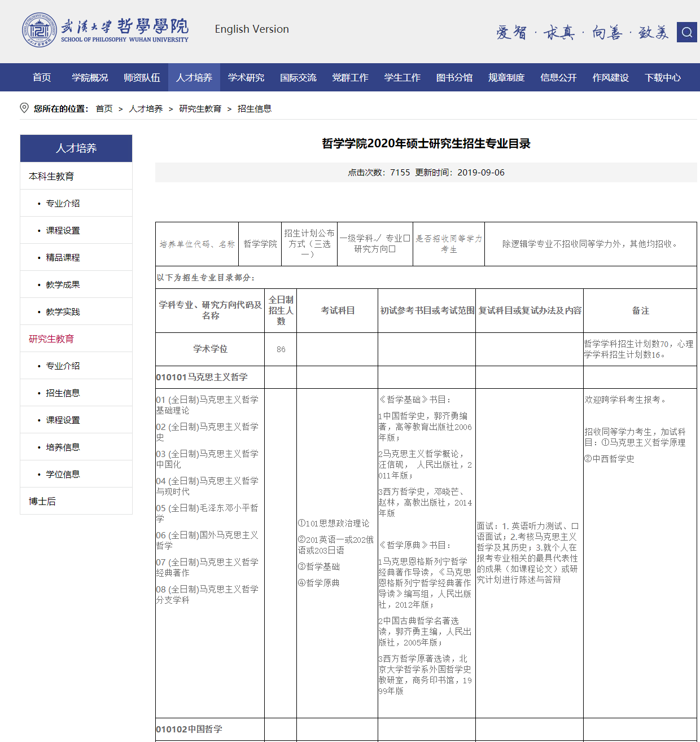
Task: Go to 首页 in the navigation bar
Action: pos(42,77)
